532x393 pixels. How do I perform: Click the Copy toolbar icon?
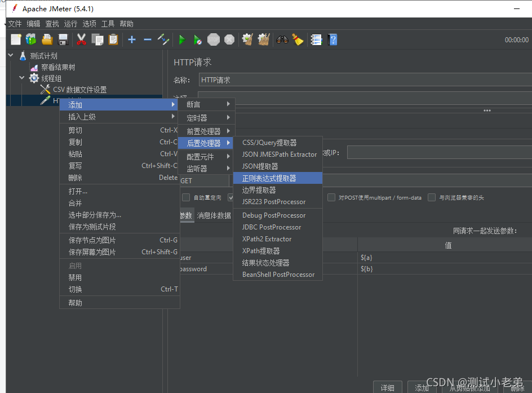click(97, 39)
